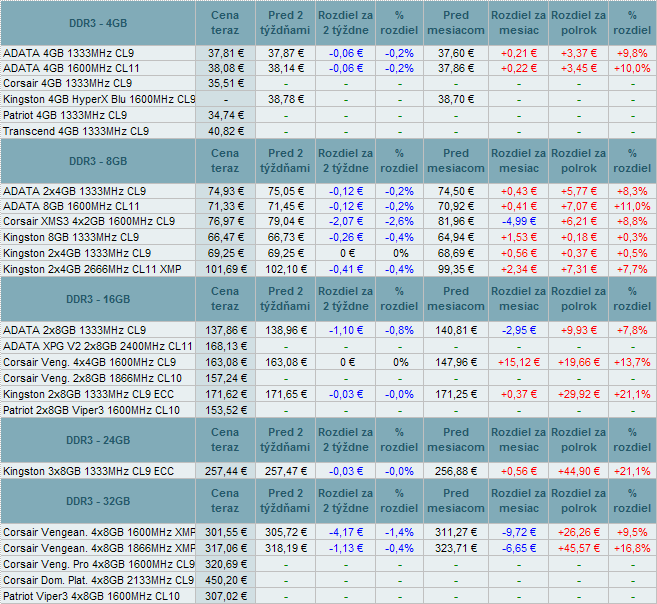
Task: Select the '+15,12 €' monthly difference
Action: coord(519,362)
